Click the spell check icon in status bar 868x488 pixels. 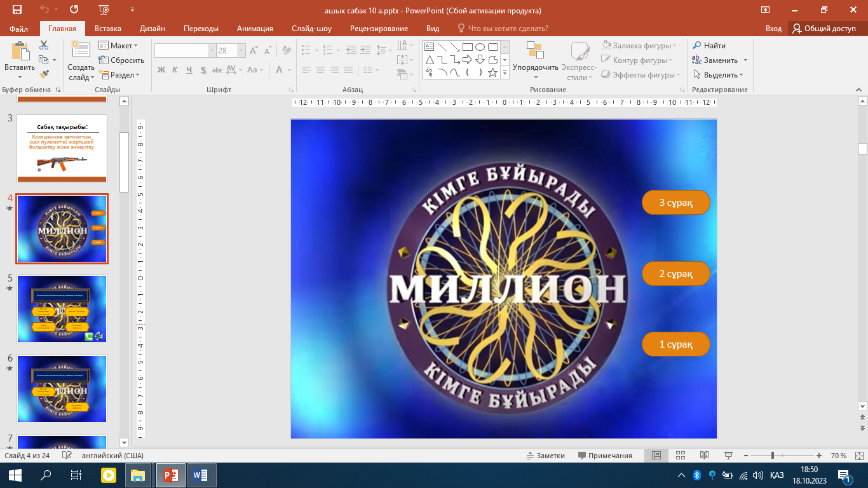point(67,456)
